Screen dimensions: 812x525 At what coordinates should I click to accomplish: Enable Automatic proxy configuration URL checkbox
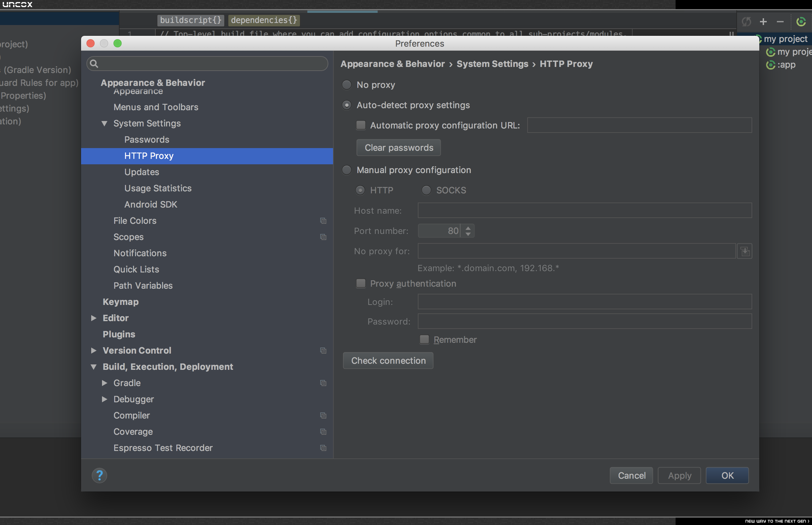click(361, 125)
